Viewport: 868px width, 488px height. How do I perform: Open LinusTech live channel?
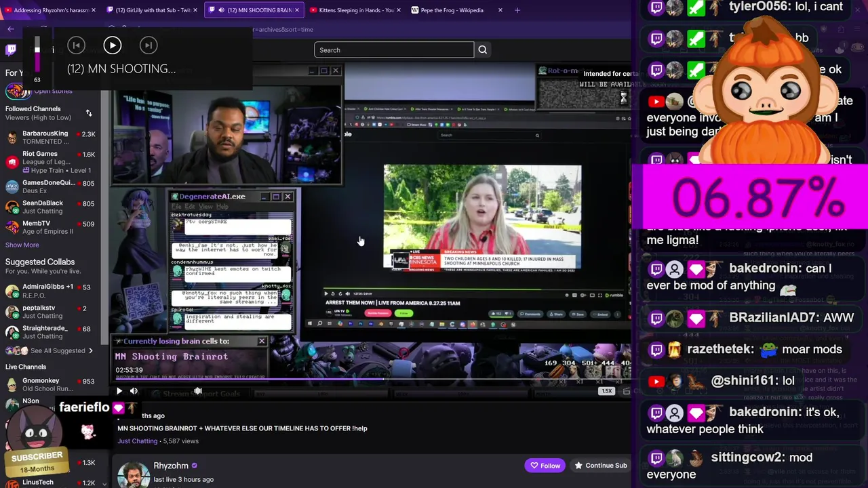click(x=50, y=482)
